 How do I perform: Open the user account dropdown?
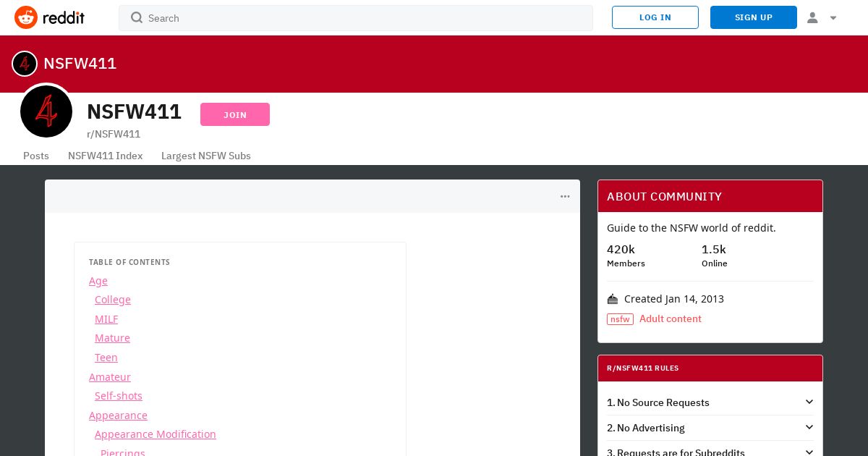(822, 17)
